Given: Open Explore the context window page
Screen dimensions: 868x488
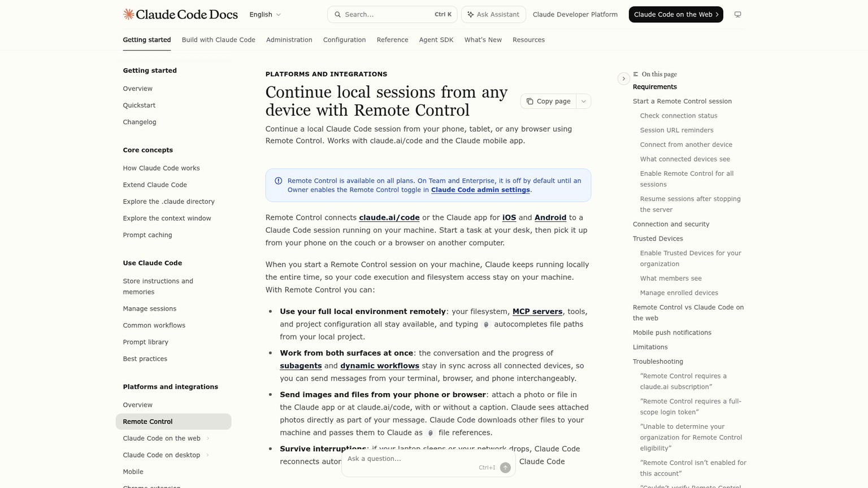Looking at the screenshot, I should [167, 219].
